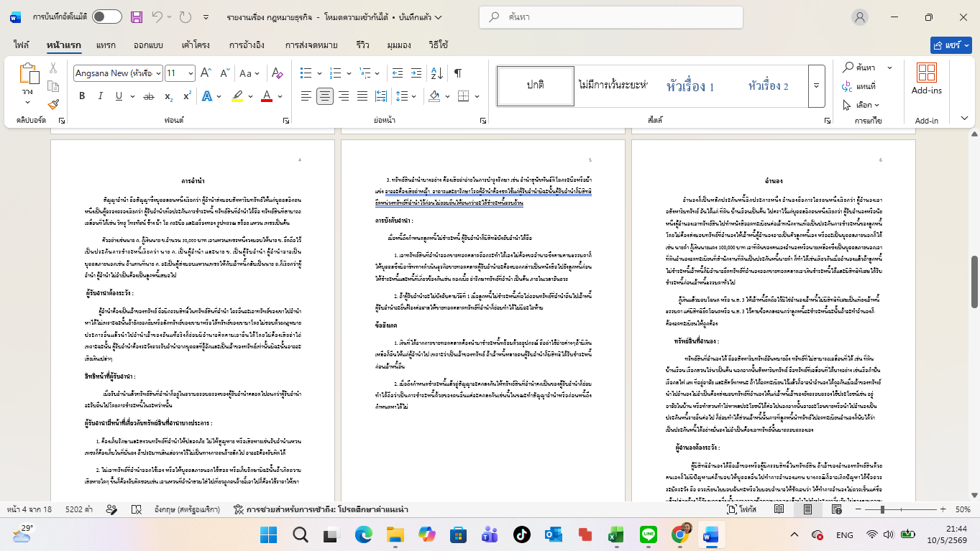Image resolution: width=980 pixels, height=551 pixels.
Task: Open the Add-ins gallery
Action: 926,79
